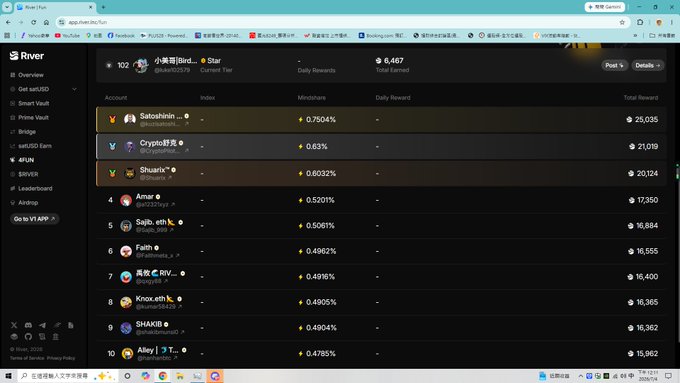Screen dimensions: 680x383
Task: Show hidden system tray icons chevron
Action: pyautogui.click(x=580, y=376)
